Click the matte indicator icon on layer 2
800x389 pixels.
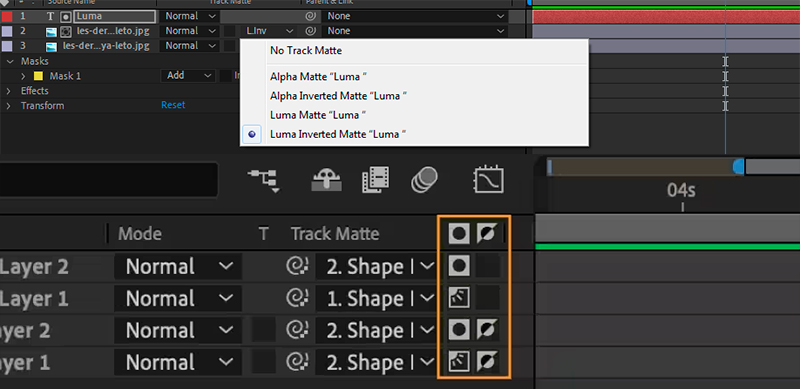click(65, 31)
